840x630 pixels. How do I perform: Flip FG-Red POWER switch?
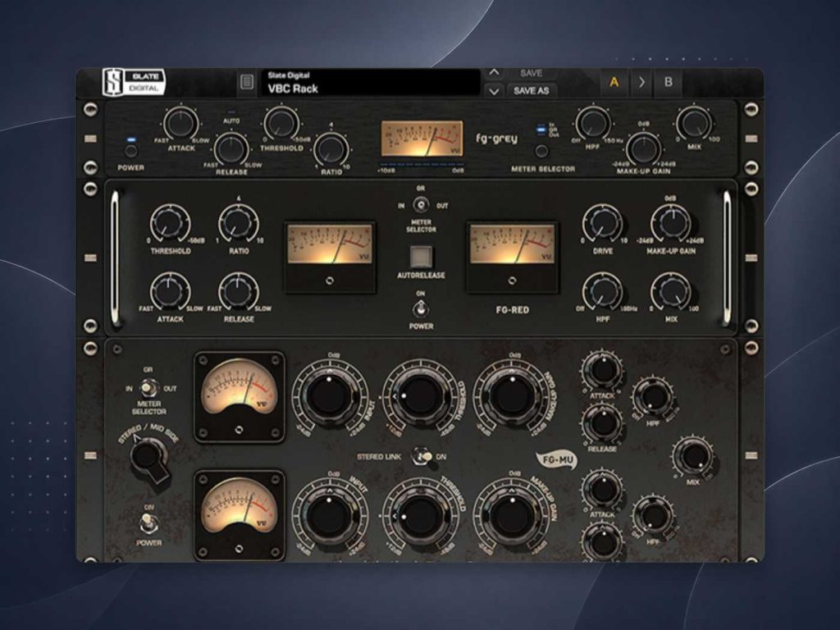(x=421, y=308)
